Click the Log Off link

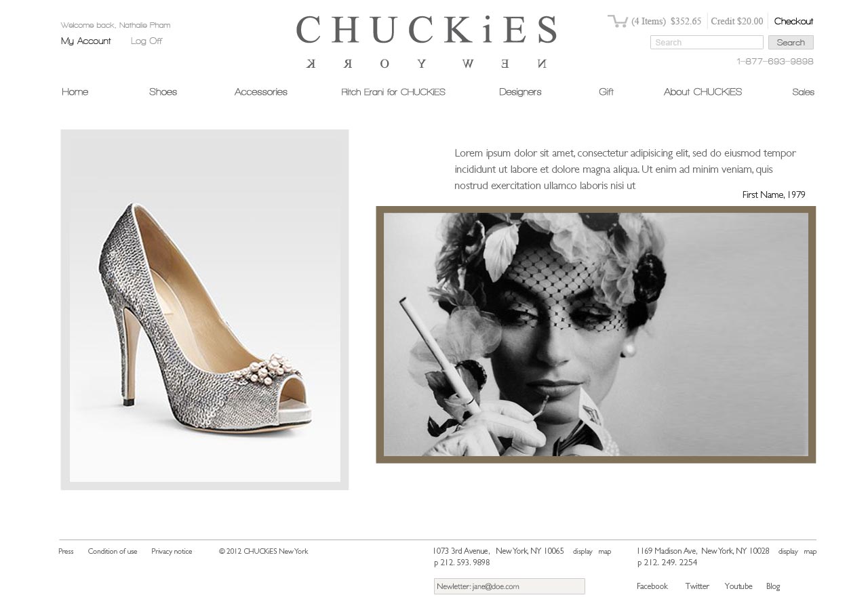coord(146,41)
